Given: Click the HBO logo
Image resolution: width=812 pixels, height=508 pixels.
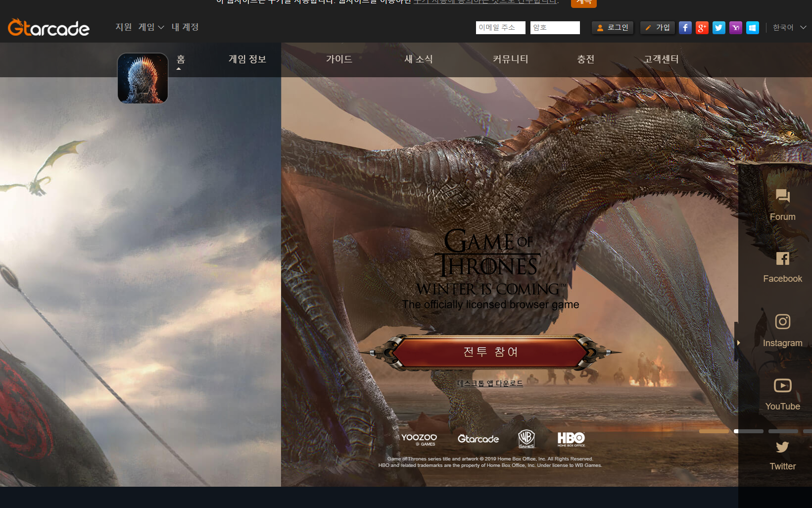Looking at the screenshot, I should point(571,439).
